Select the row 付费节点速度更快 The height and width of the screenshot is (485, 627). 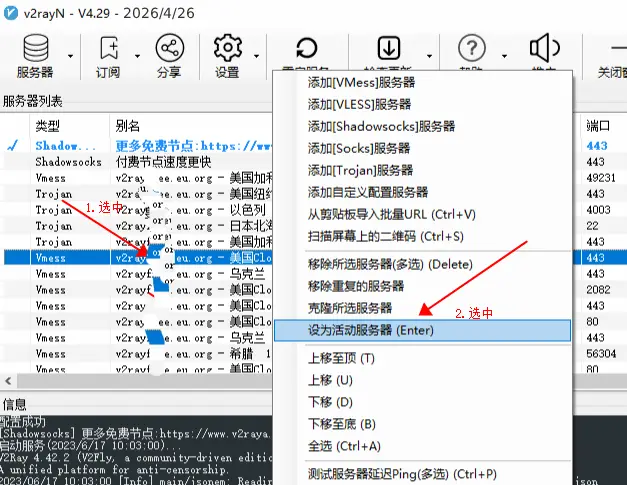tap(138, 162)
